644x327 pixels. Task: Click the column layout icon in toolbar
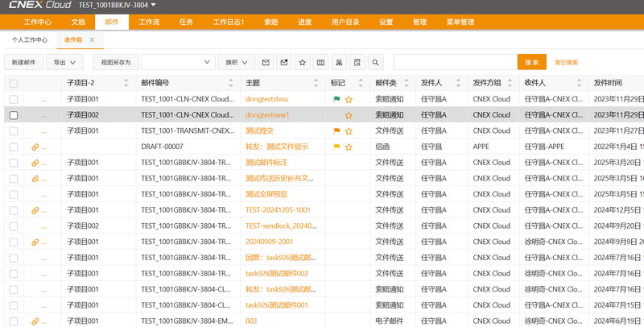320,62
